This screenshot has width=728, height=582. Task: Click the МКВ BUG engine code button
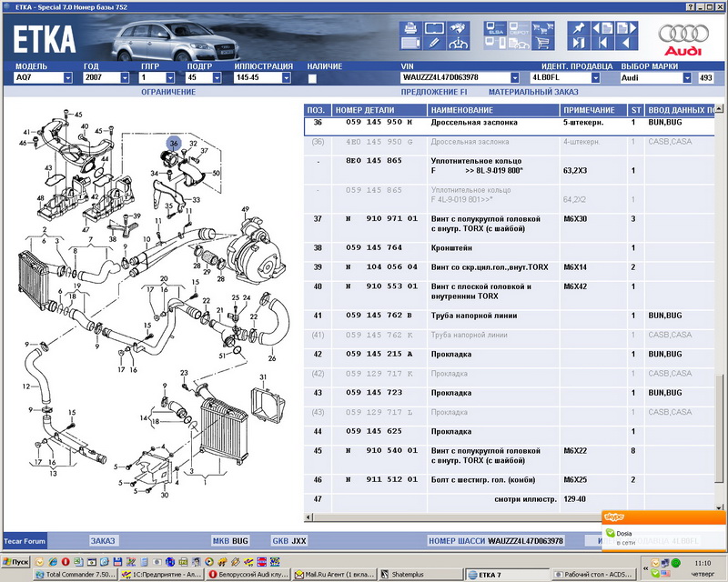[230, 541]
